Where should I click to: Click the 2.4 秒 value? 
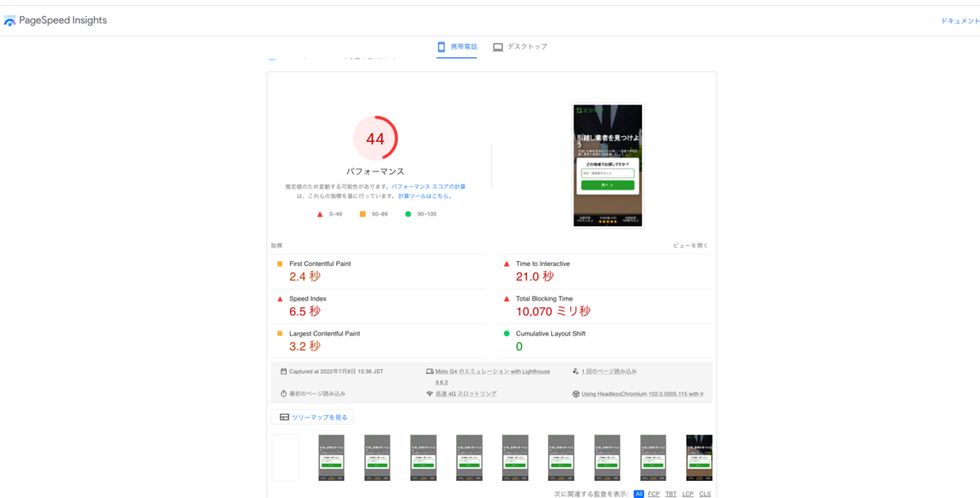click(x=305, y=277)
